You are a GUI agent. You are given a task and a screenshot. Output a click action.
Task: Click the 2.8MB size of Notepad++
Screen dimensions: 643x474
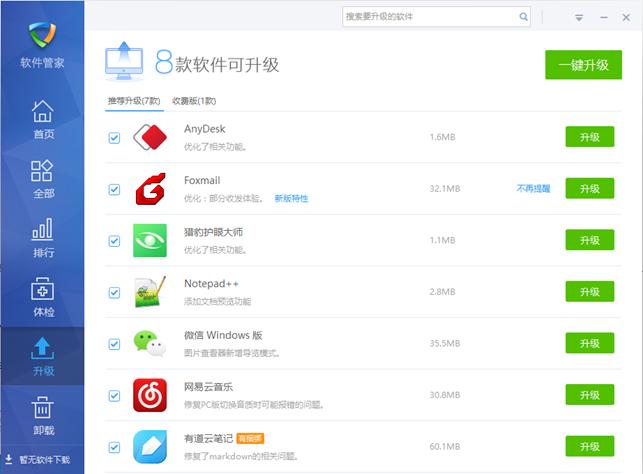[x=442, y=292]
